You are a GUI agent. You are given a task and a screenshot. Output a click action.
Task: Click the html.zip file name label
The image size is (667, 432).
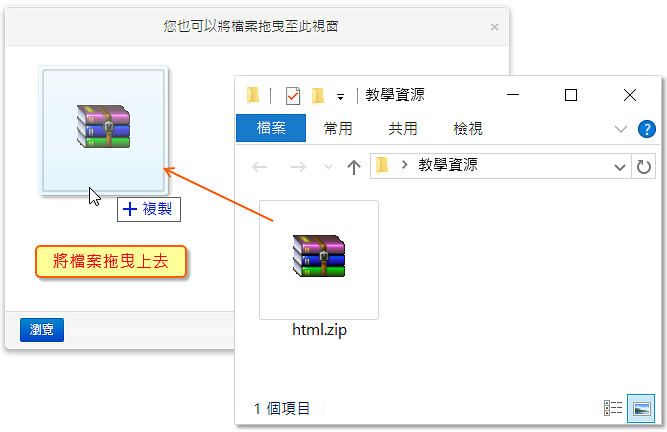[x=319, y=330]
